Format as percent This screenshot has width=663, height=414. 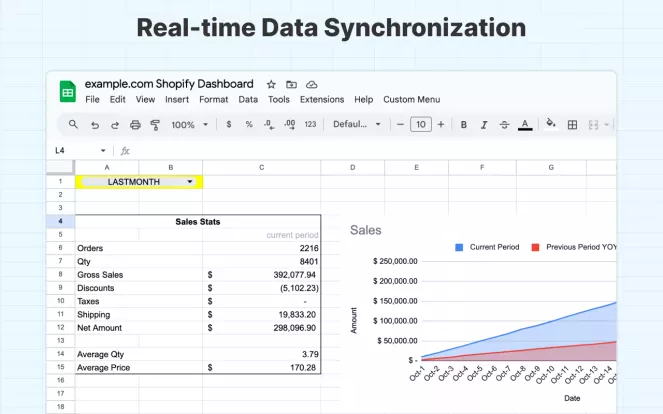pos(249,124)
